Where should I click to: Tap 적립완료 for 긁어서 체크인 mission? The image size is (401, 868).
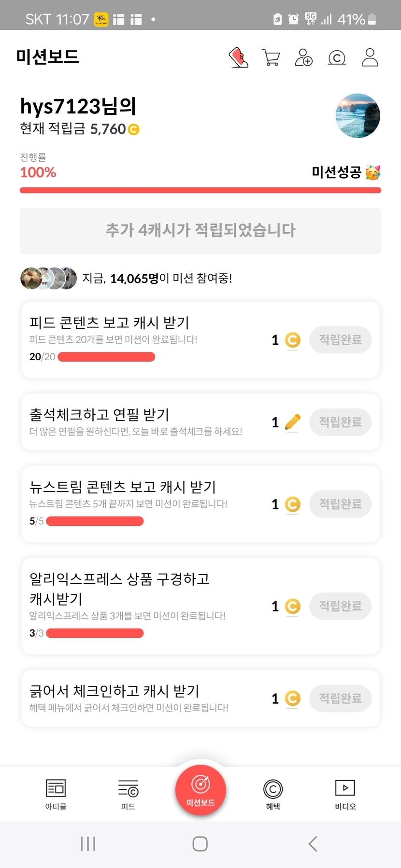(340, 698)
